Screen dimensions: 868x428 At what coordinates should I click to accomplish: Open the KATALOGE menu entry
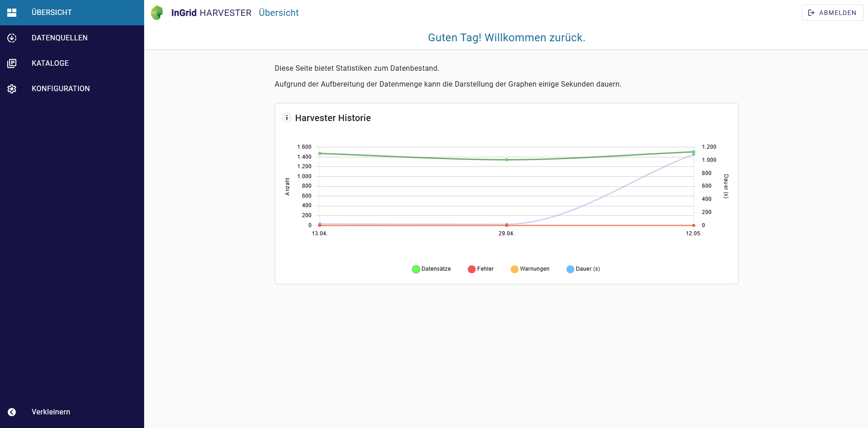[x=72, y=63]
